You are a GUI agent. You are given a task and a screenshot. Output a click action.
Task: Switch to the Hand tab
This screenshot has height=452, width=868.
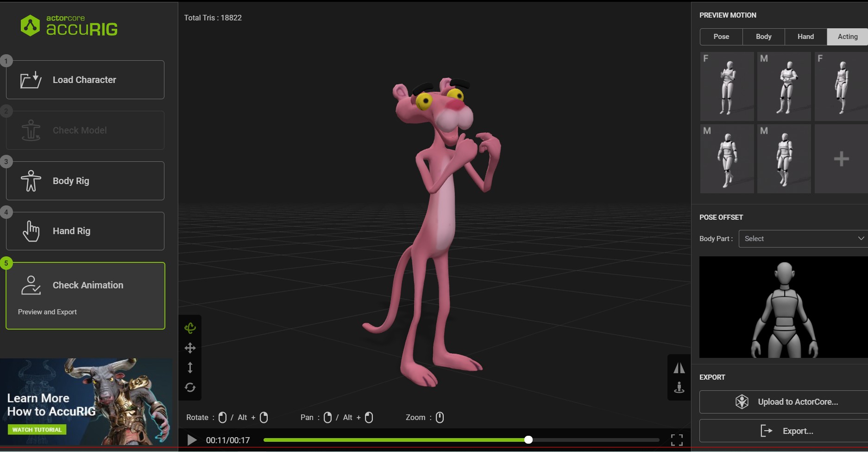pos(806,37)
